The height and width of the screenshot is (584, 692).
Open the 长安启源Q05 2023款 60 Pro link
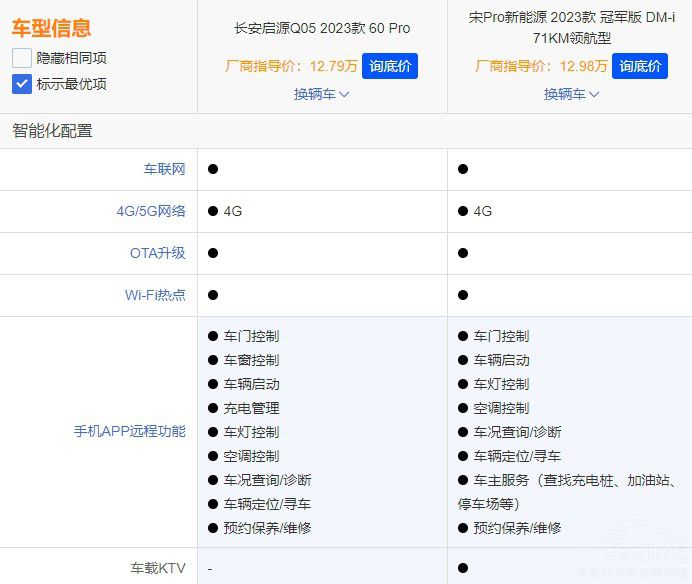pyautogui.click(x=321, y=28)
